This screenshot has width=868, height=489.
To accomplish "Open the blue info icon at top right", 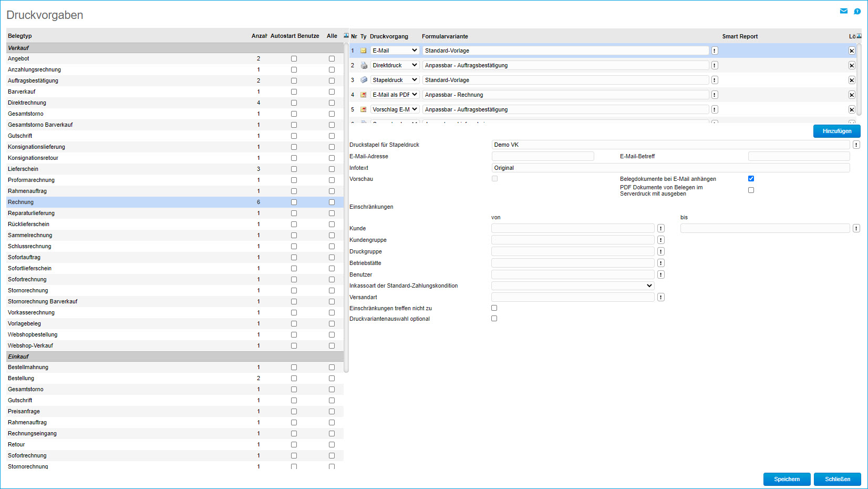I will point(857,11).
